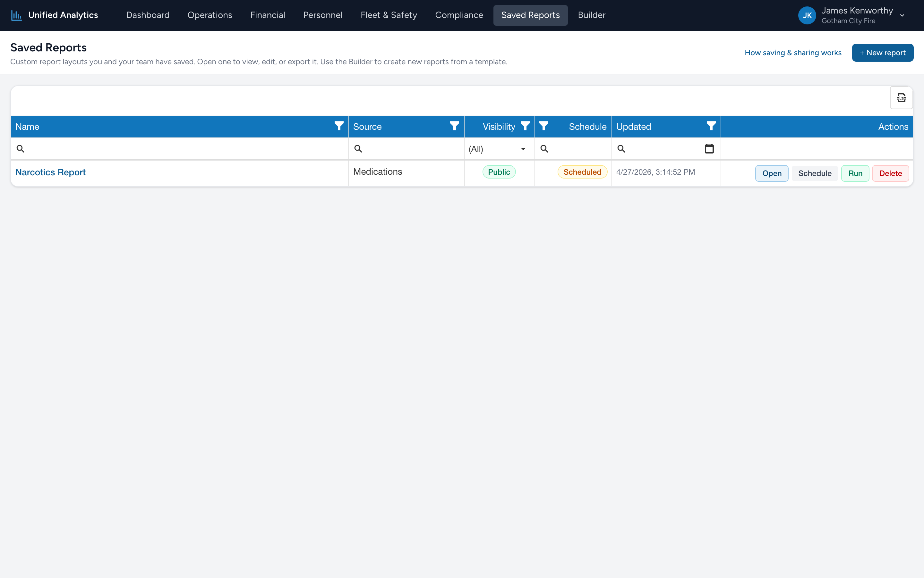Viewport: 924px width, 578px height.
Task: Delete the Narcotics Report
Action: coord(890,173)
